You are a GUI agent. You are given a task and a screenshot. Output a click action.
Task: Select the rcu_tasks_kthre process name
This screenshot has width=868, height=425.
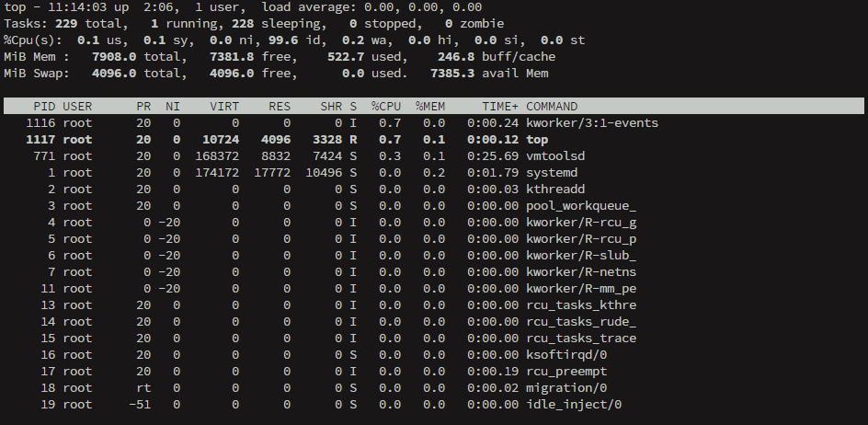[581, 305]
